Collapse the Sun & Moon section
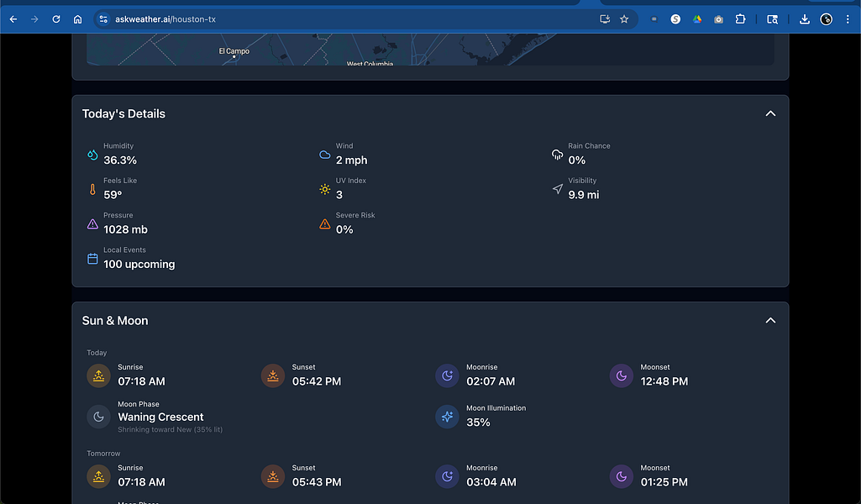This screenshot has width=861, height=504. pos(770,321)
